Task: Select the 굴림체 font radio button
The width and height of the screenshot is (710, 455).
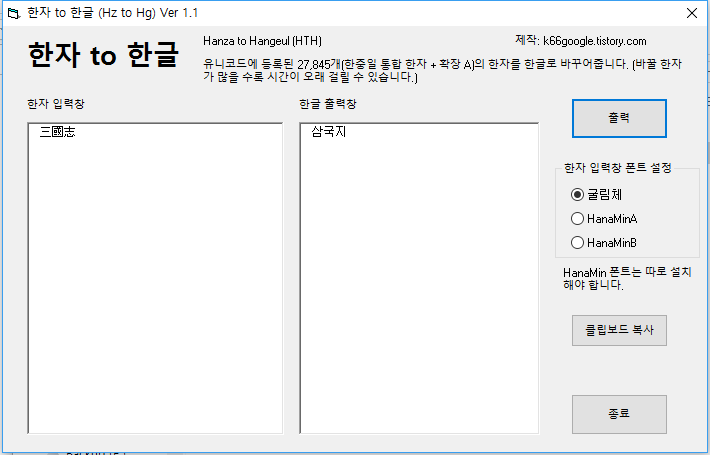Action: (596, 195)
